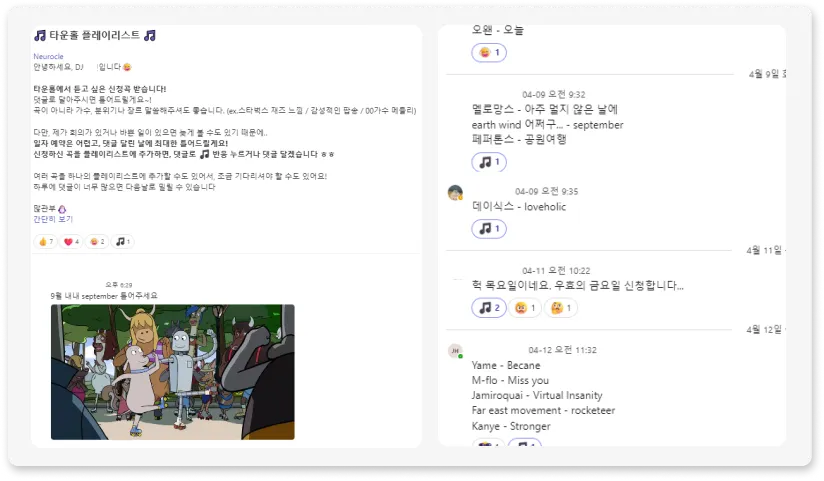Click the laughing face reaction showing 2 on the post
The width and height of the screenshot is (824, 481).
click(97, 242)
